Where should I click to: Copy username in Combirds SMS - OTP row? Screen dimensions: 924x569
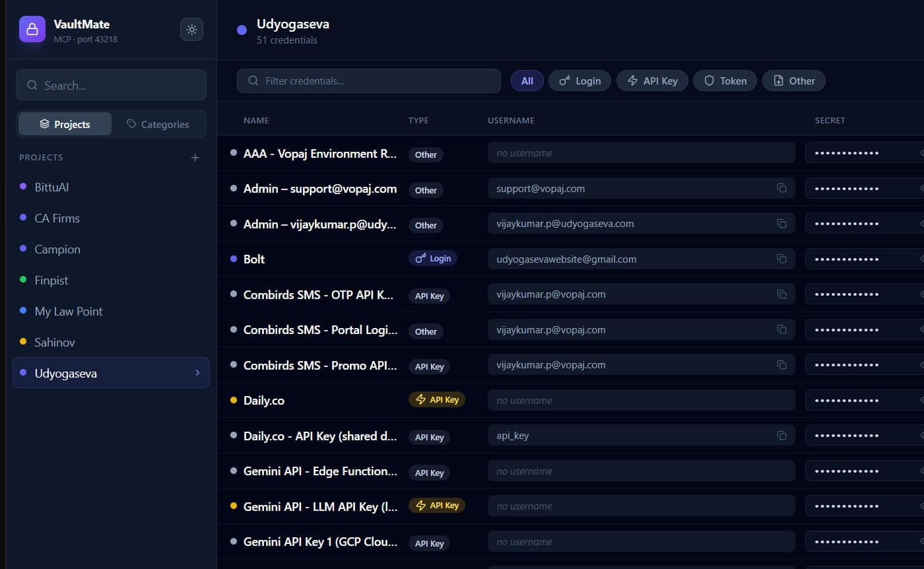(781, 294)
